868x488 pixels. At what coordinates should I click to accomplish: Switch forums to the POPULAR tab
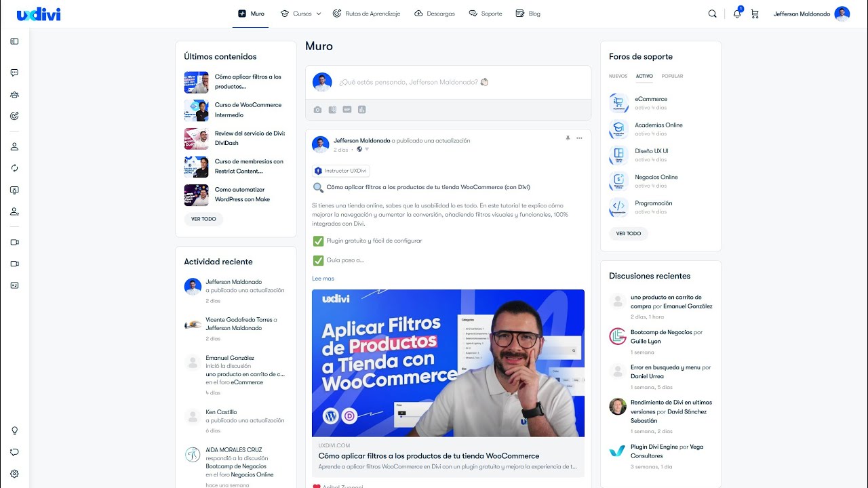(x=672, y=77)
